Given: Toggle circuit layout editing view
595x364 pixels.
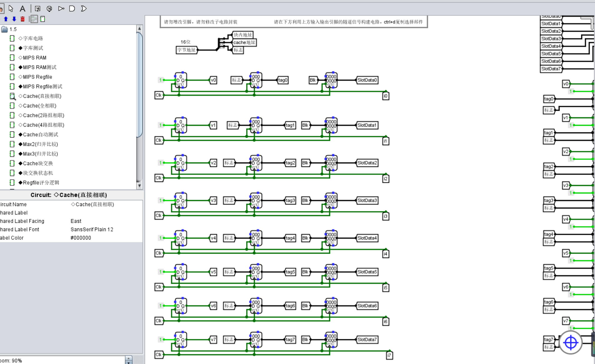Looking at the screenshot, I should click(x=34, y=19).
